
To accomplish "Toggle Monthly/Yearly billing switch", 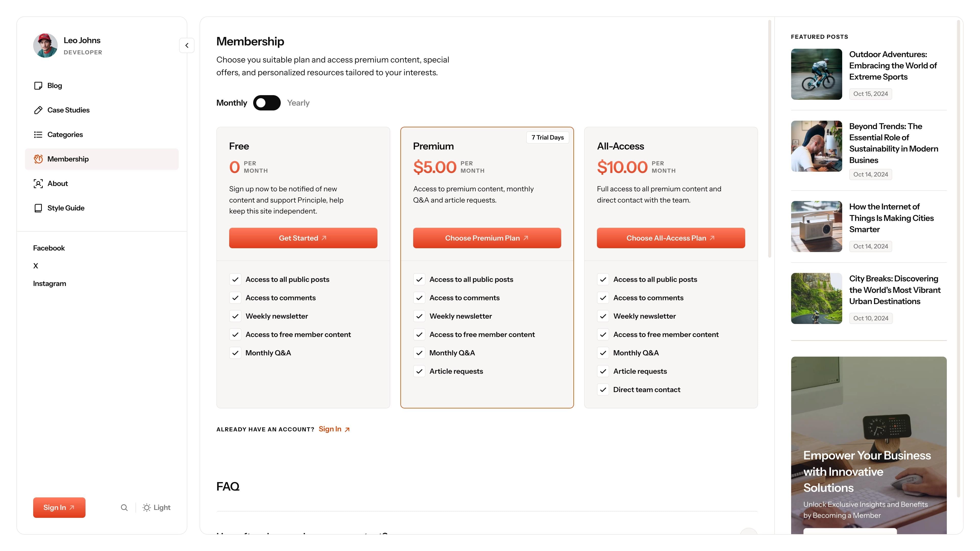I will point(267,103).
